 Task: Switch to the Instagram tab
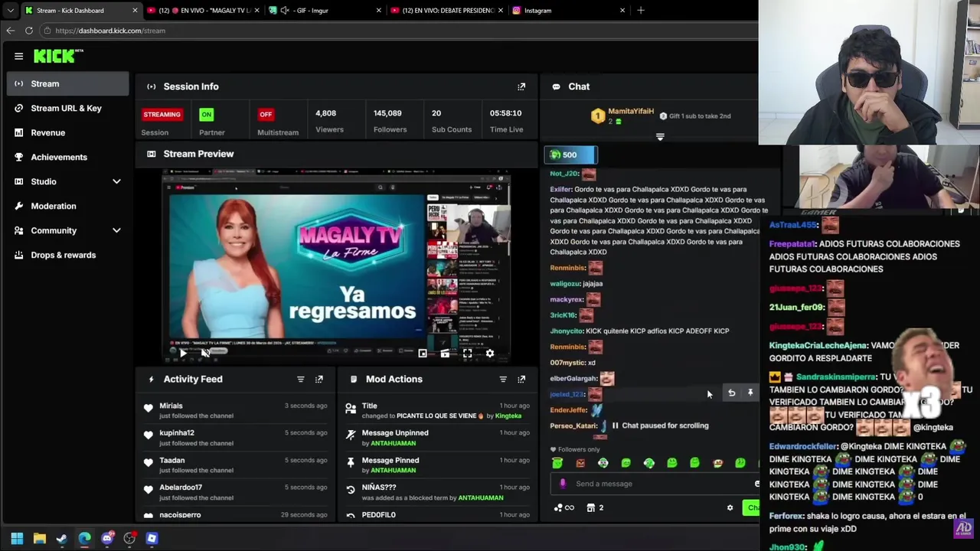568,11
